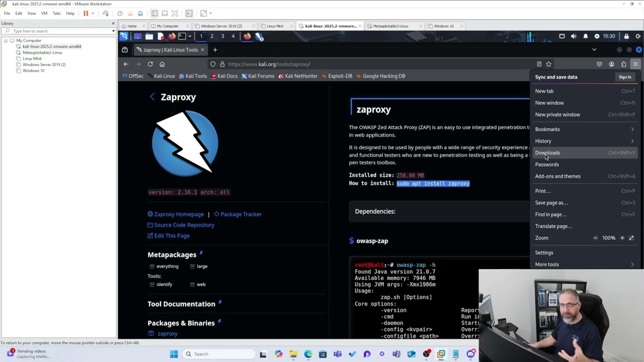Open terminal dropdown arrow in Kali panel
This screenshot has width=644, height=362.
[x=189, y=36]
